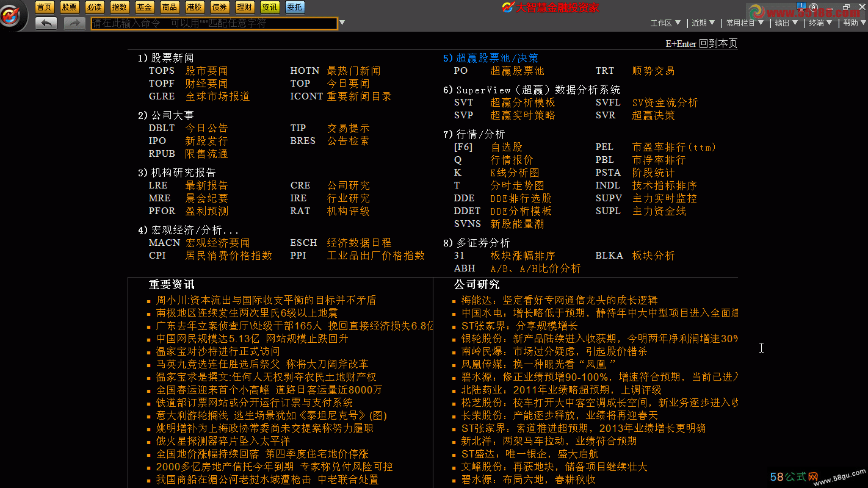Viewport: 868px width, 488px height.
Task: Read headline about 周小川 资本流出
Action: click(x=266, y=300)
